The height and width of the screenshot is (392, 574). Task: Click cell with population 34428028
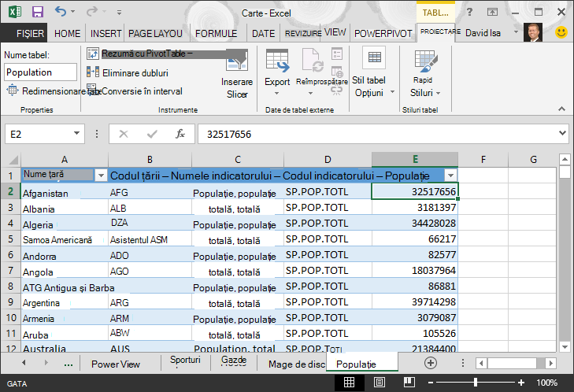click(x=415, y=224)
